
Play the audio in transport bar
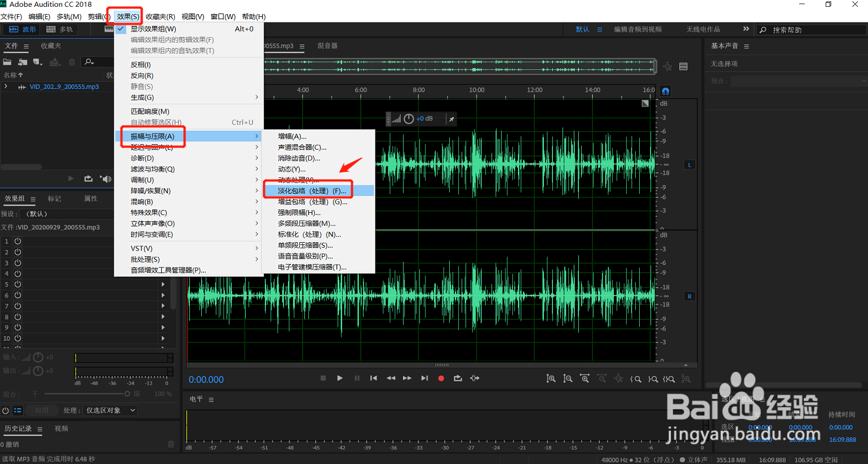tap(340, 378)
